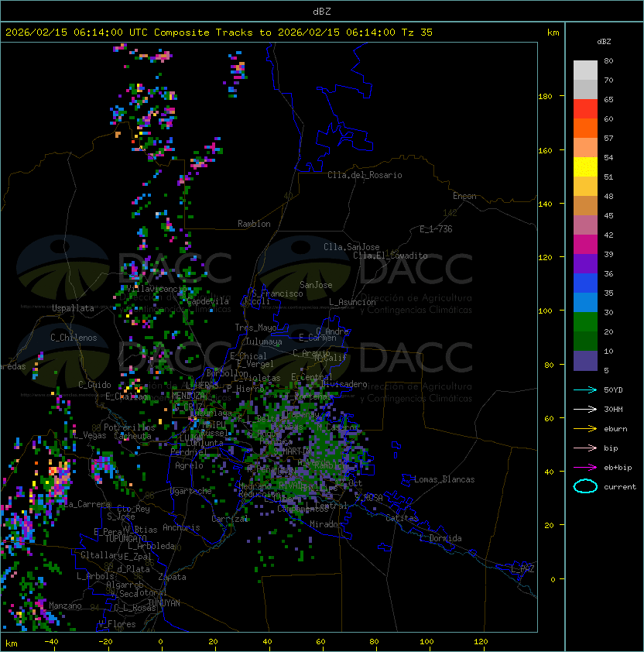
Task: Select the red 65 dBZ color swatch
Action: coord(585,109)
